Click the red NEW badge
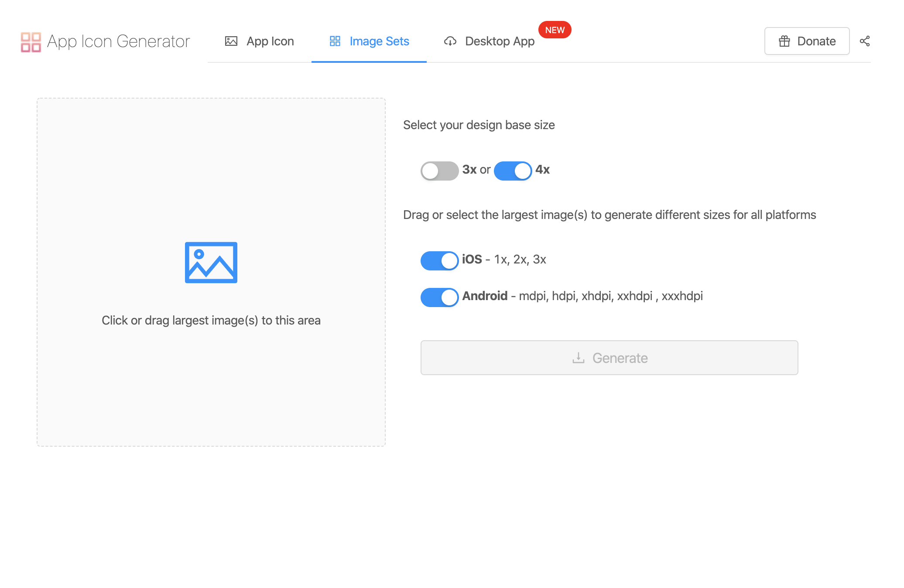 click(555, 30)
